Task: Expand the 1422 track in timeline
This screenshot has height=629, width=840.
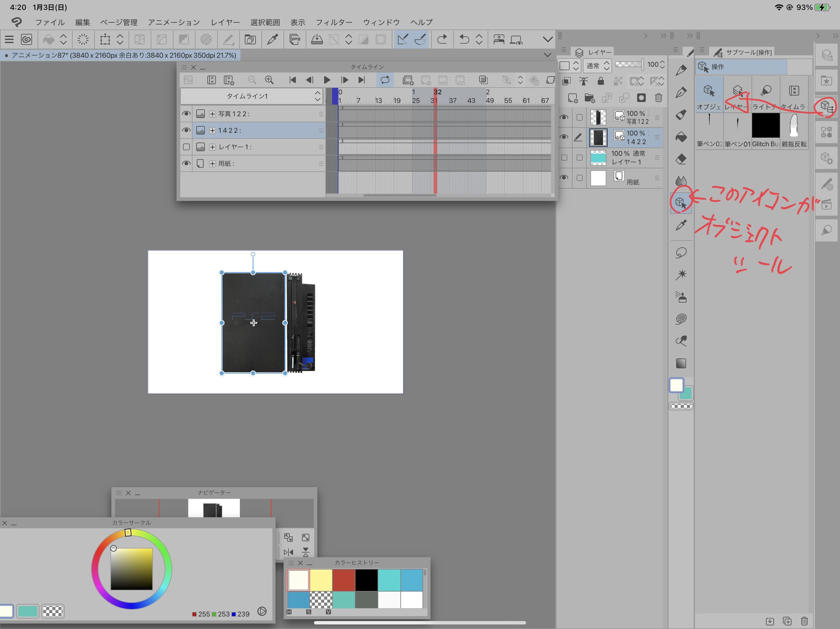Action: (x=212, y=130)
